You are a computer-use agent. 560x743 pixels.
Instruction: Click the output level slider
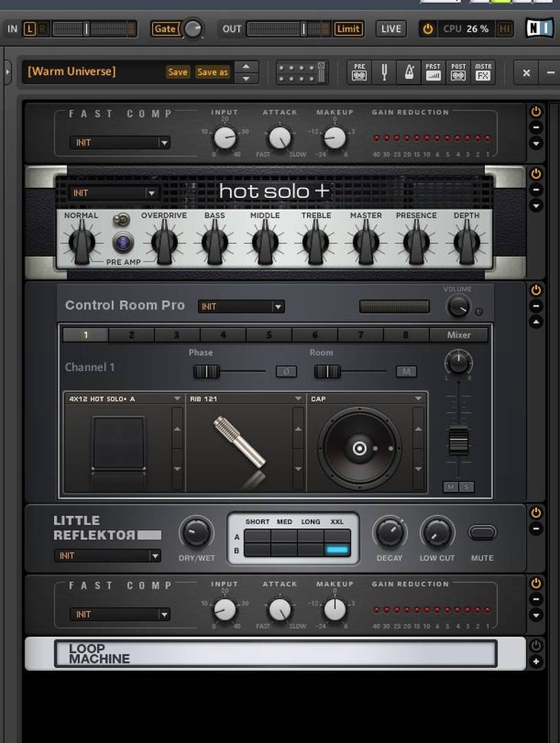(289, 29)
